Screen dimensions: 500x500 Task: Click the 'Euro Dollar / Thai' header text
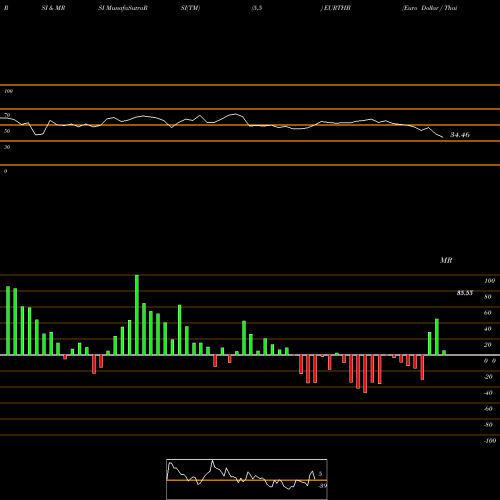click(430, 8)
